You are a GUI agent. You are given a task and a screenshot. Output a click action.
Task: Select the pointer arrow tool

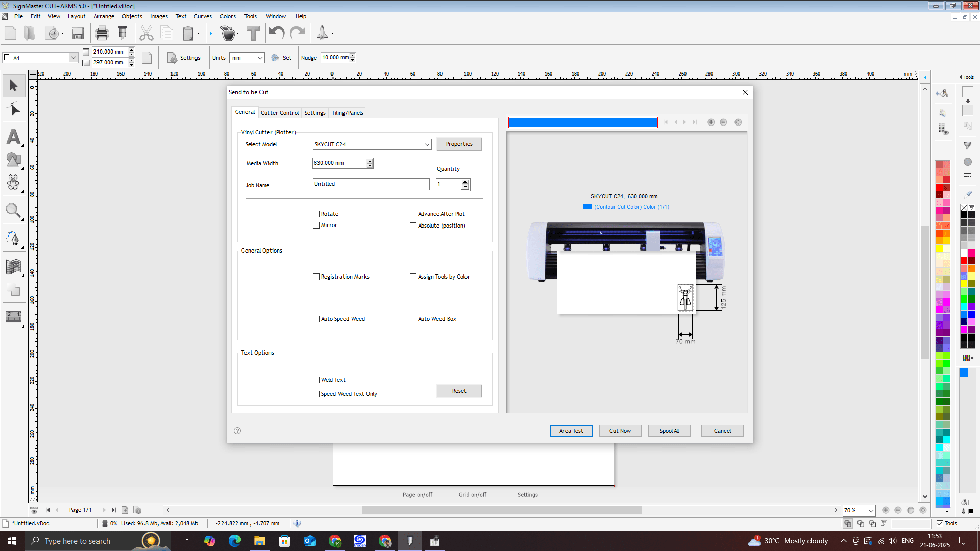(x=14, y=85)
